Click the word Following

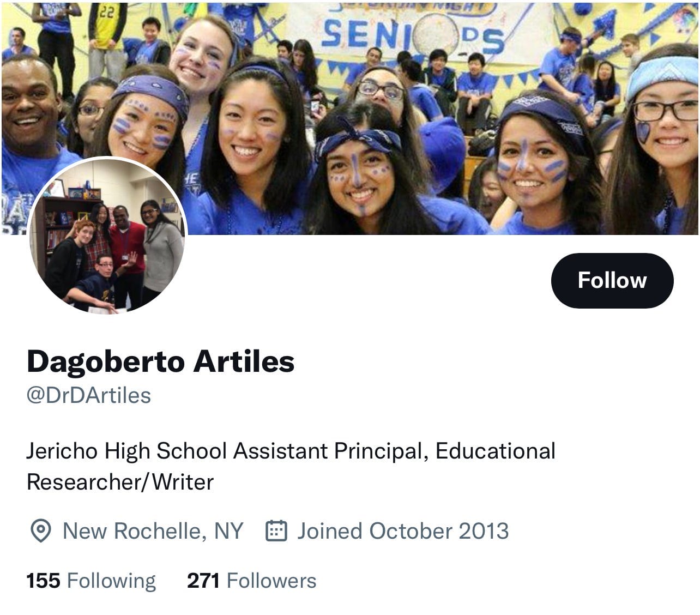click(x=111, y=581)
